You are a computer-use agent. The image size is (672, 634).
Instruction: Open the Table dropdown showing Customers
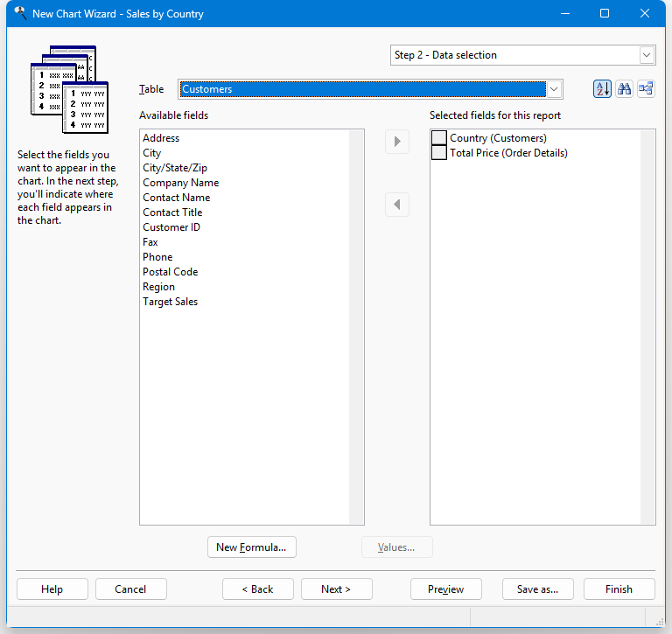(x=554, y=89)
